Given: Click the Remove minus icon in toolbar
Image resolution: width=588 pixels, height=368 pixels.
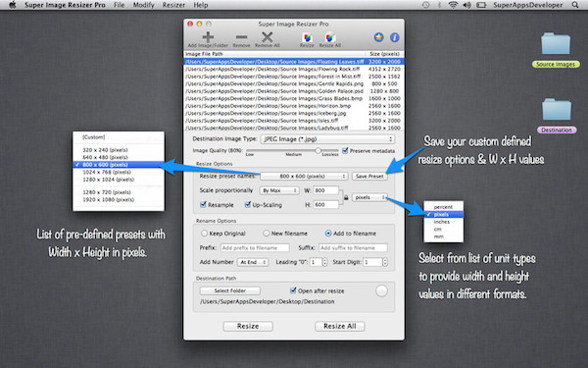Looking at the screenshot, I should point(241,37).
